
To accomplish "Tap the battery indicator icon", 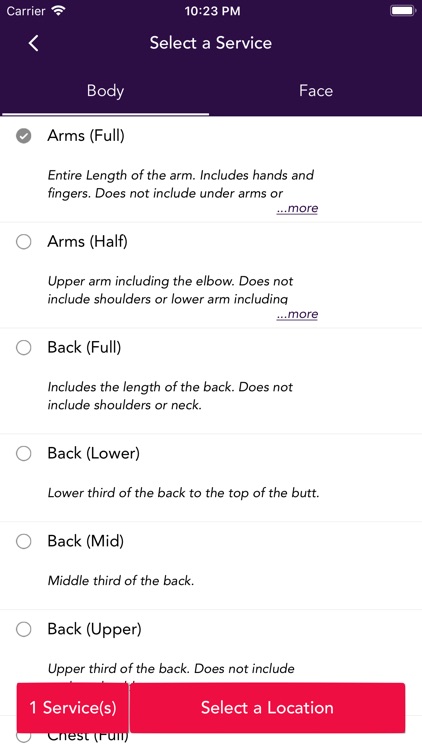I will click(x=402, y=11).
